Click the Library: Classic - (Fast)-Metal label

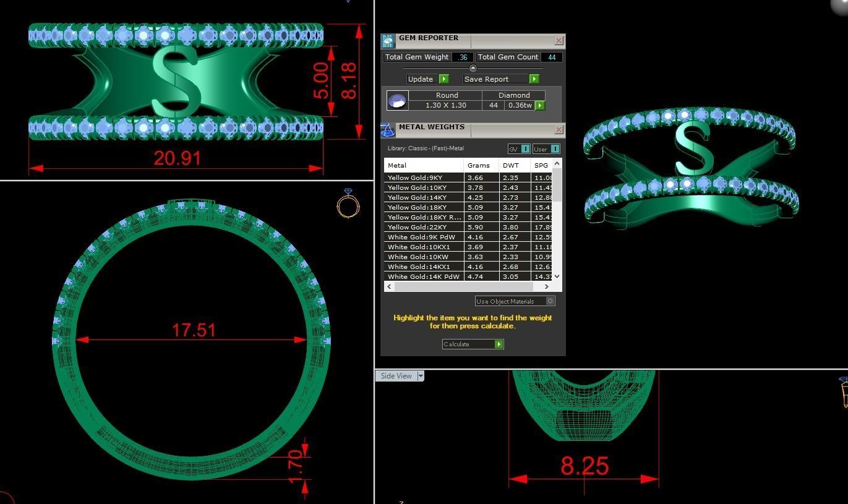pyautogui.click(x=426, y=148)
